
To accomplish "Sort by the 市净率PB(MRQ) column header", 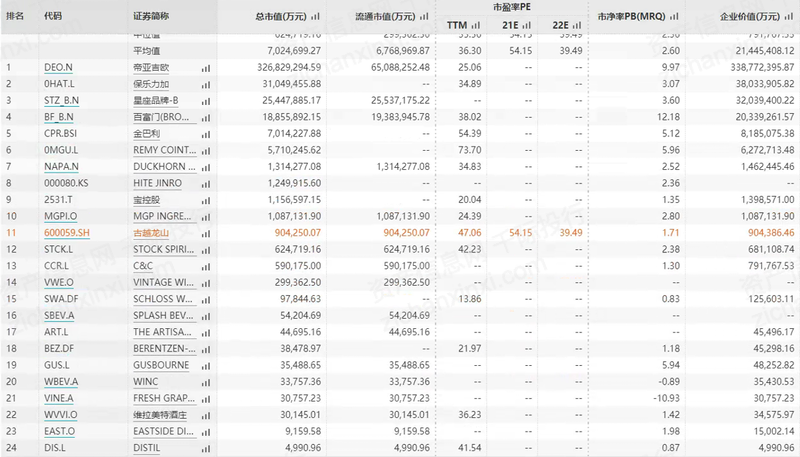I will pos(632,16).
